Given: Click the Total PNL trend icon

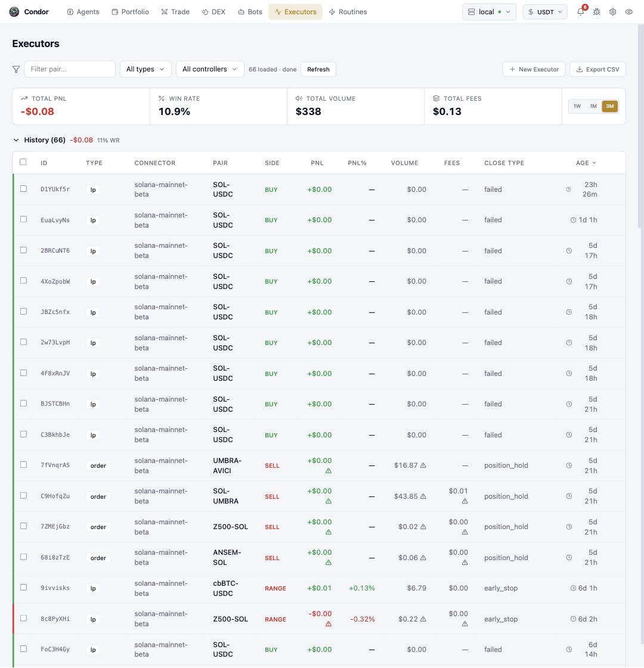Looking at the screenshot, I should (24, 98).
